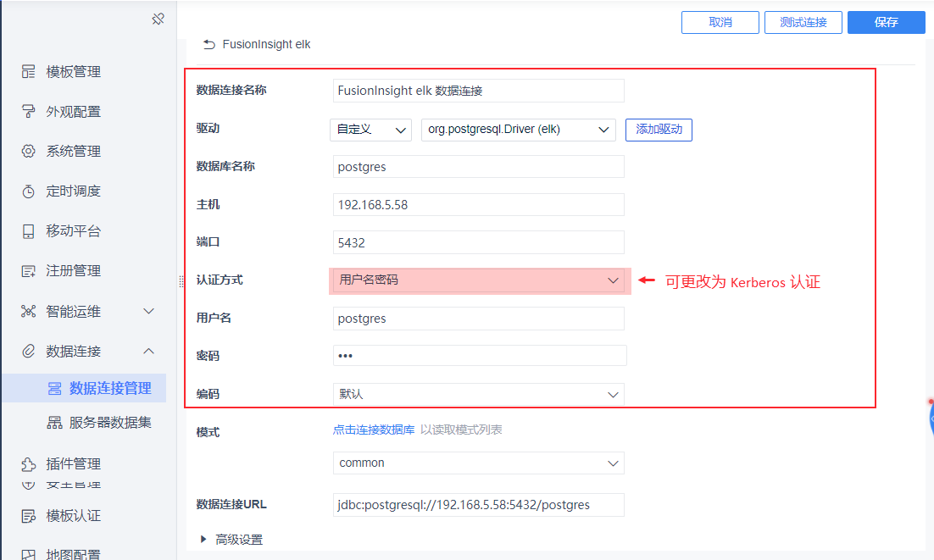Click the 定时调度 clock icon

[29, 191]
